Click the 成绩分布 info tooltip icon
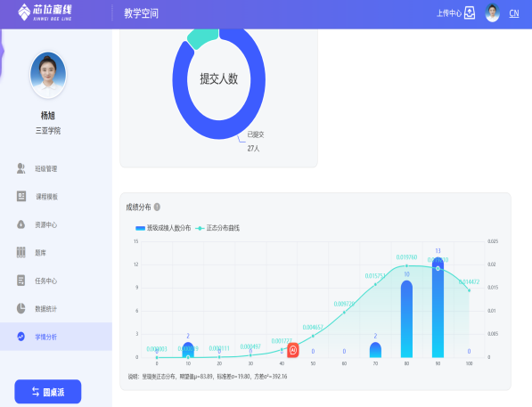The image size is (532, 407). (157, 207)
